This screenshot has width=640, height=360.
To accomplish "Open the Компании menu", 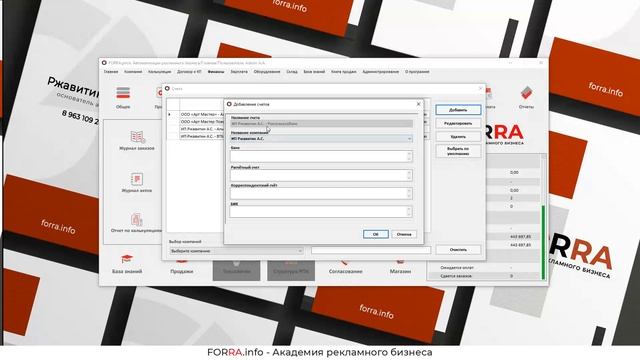I will click(133, 72).
